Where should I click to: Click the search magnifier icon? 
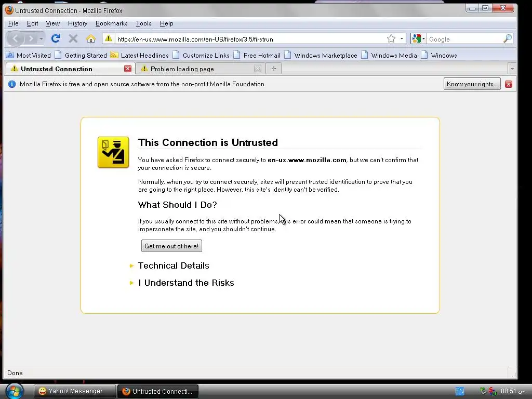[x=507, y=38]
